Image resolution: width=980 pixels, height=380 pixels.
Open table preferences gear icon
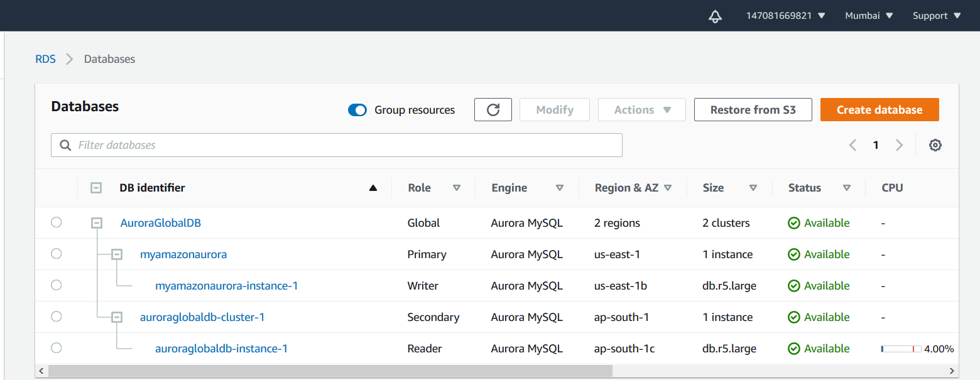[x=935, y=145]
